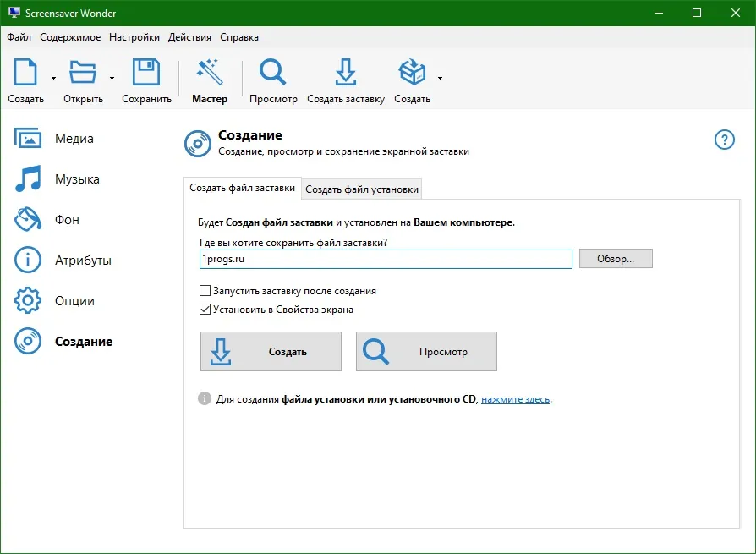
Task: Switch to Создать файл установки tab
Action: tap(362, 189)
